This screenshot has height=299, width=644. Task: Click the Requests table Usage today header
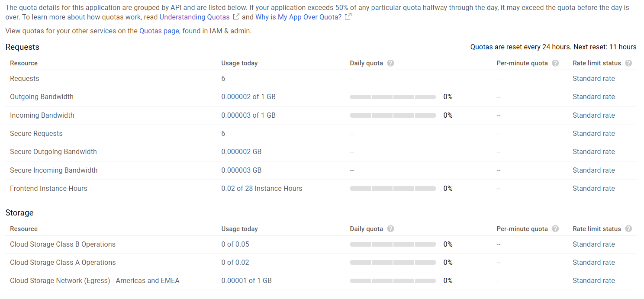pos(239,63)
